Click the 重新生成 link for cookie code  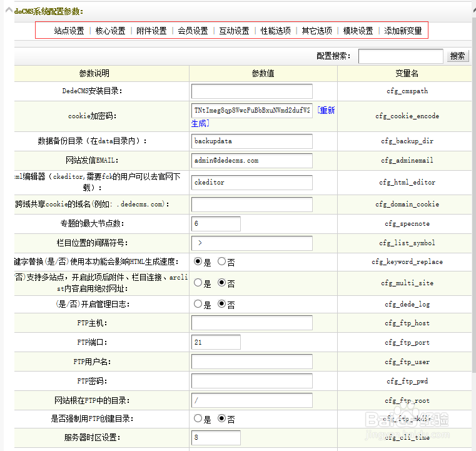click(326, 111)
